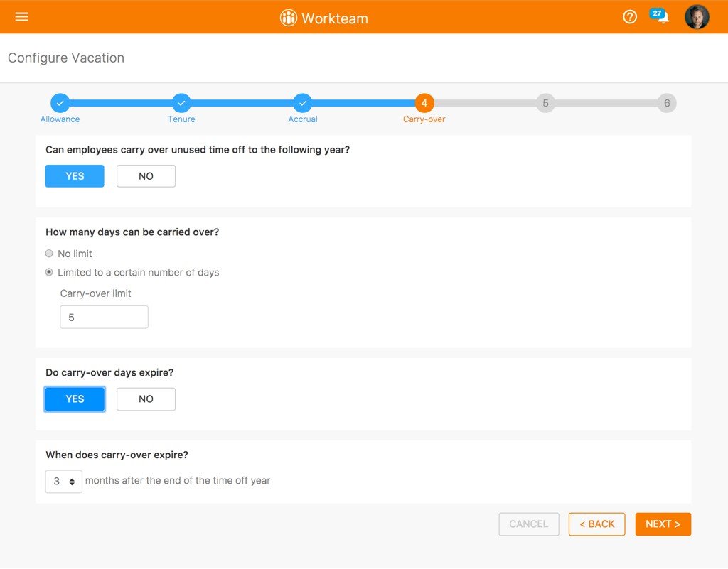Go to the Allowance step checkmark circle
The image size is (728, 569).
pyautogui.click(x=60, y=103)
